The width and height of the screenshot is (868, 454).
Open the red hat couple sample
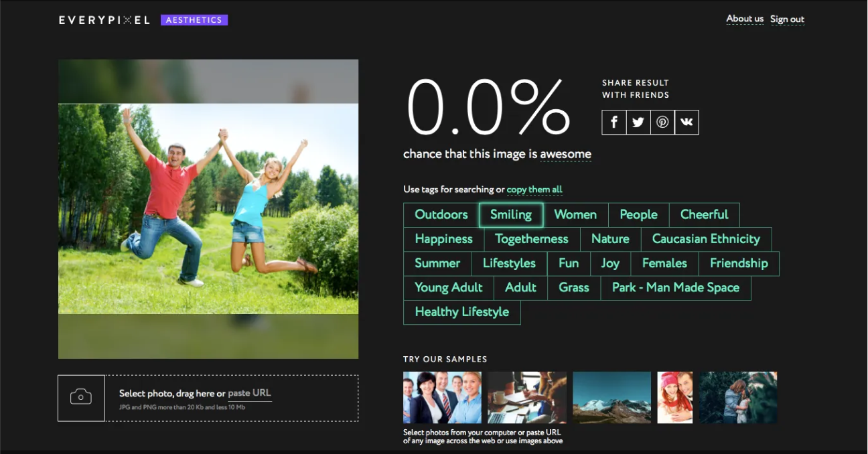pyautogui.click(x=675, y=398)
